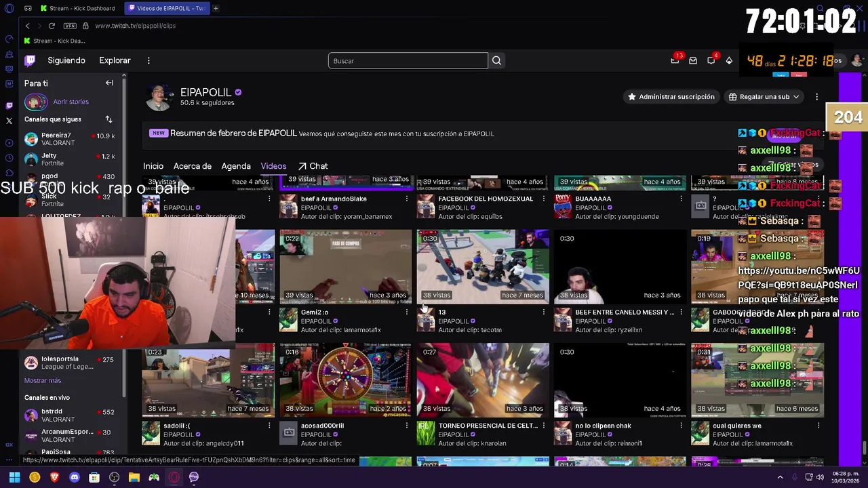Open Jelty Fortnite channel in sidebar
The height and width of the screenshot is (488, 868).
click(x=71, y=159)
